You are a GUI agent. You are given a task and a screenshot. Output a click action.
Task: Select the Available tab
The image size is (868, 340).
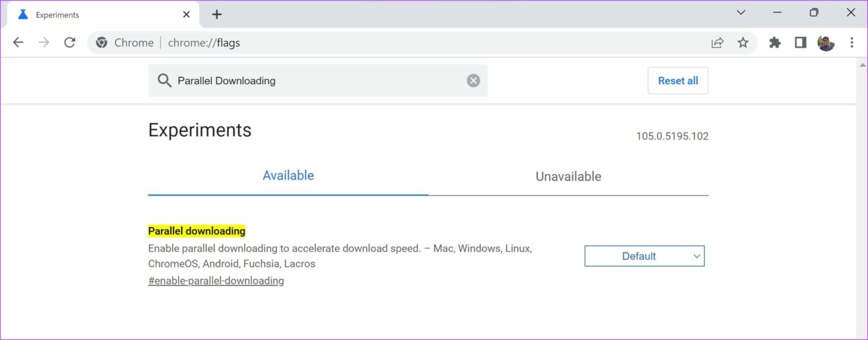point(288,175)
